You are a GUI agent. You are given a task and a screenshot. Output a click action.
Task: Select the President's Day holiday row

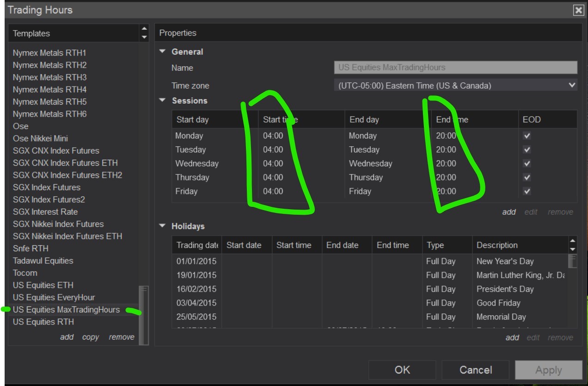point(370,289)
